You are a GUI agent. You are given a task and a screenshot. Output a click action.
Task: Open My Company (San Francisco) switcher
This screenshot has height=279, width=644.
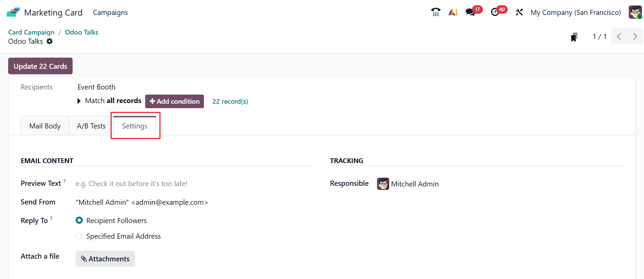(575, 13)
